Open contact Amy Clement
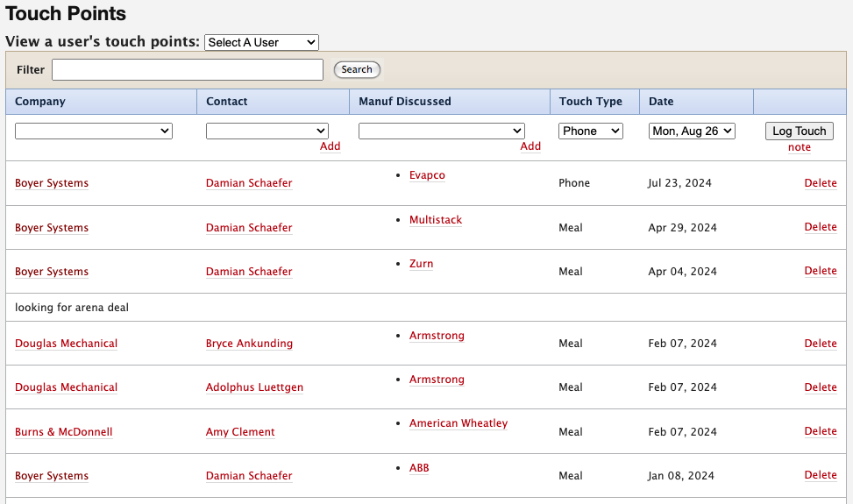The height and width of the screenshot is (504, 853). 240,432
